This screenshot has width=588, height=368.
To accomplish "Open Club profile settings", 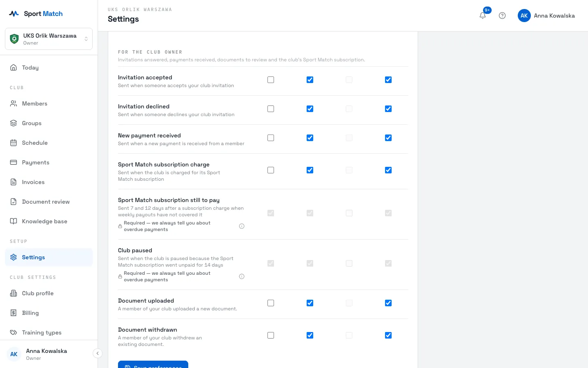I will 49,293.
